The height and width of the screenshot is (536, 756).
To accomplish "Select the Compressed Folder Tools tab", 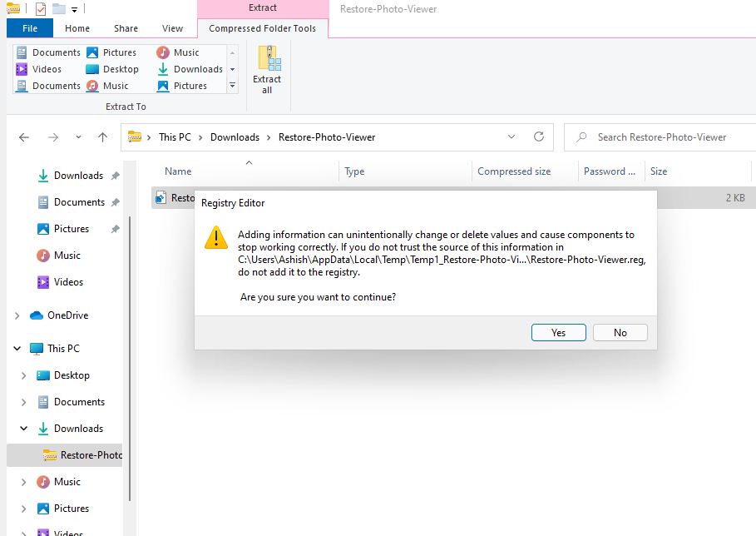I will pyautogui.click(x=262, y=28).
